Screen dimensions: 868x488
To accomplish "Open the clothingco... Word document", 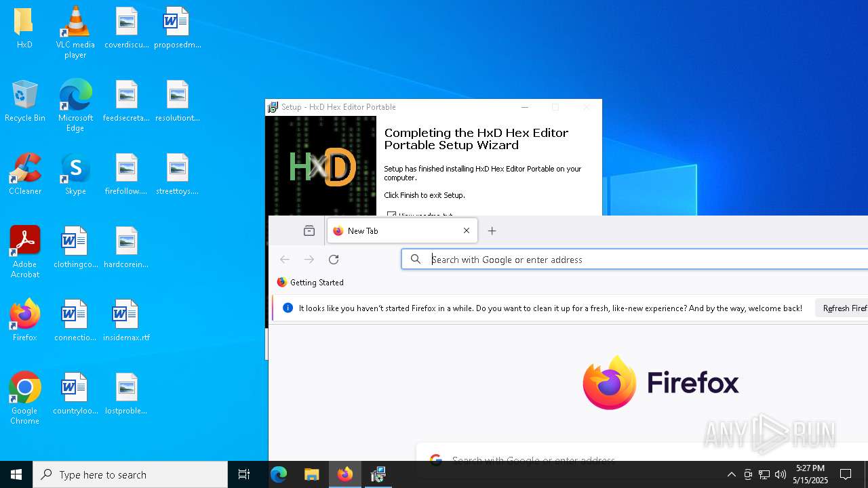I will 75,247.
